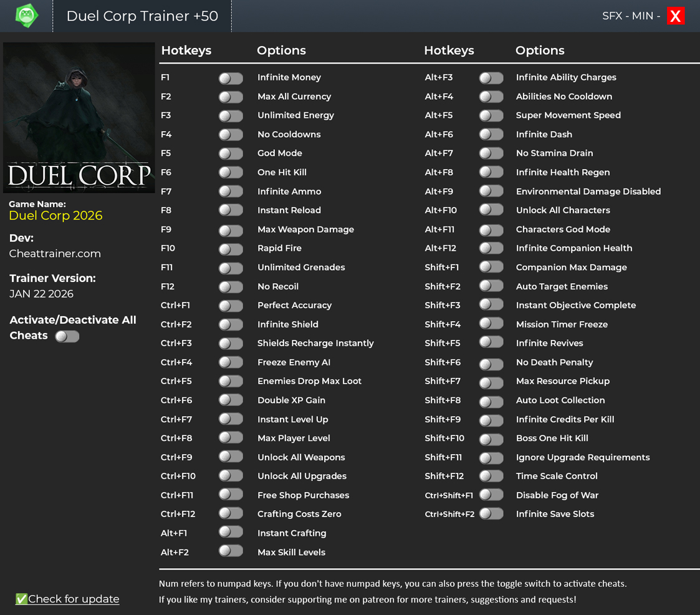700x615 pixels.
Task: Minimize the trainer with MIN button
Action: tap(642, 16)
